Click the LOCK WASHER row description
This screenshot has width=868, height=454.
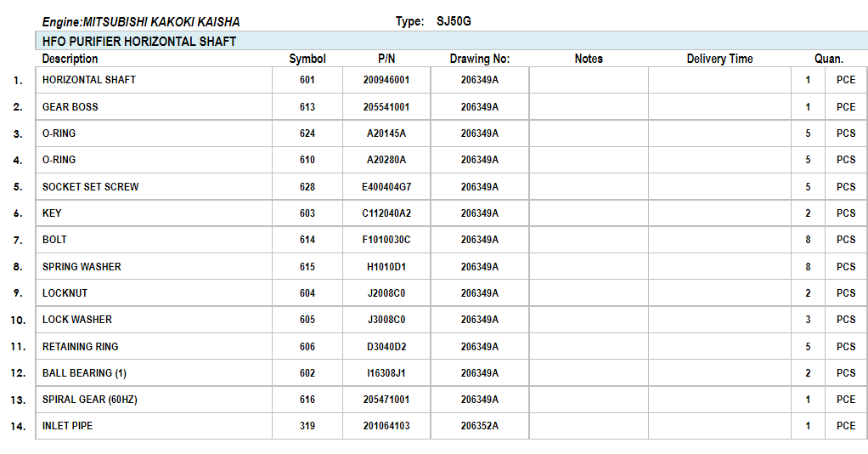point(154,320)
